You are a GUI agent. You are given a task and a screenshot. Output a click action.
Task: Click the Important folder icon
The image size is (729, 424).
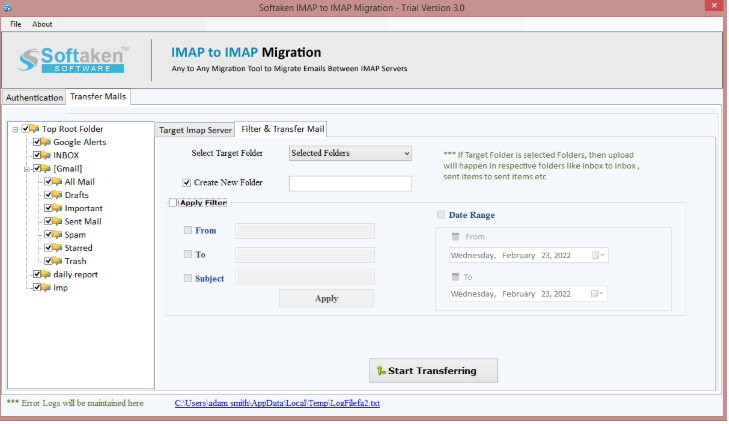(x=57, y=208)
